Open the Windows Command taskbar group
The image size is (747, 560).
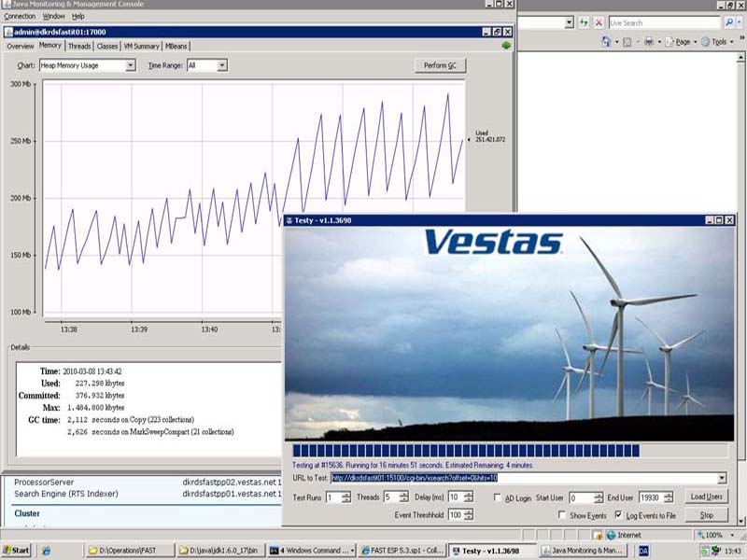point(312,551)
